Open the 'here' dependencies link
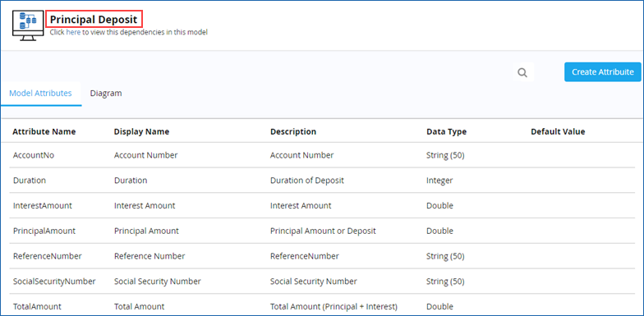Viewport: 644px width, 316px height. pyautogui.click(x=73, y=32)
